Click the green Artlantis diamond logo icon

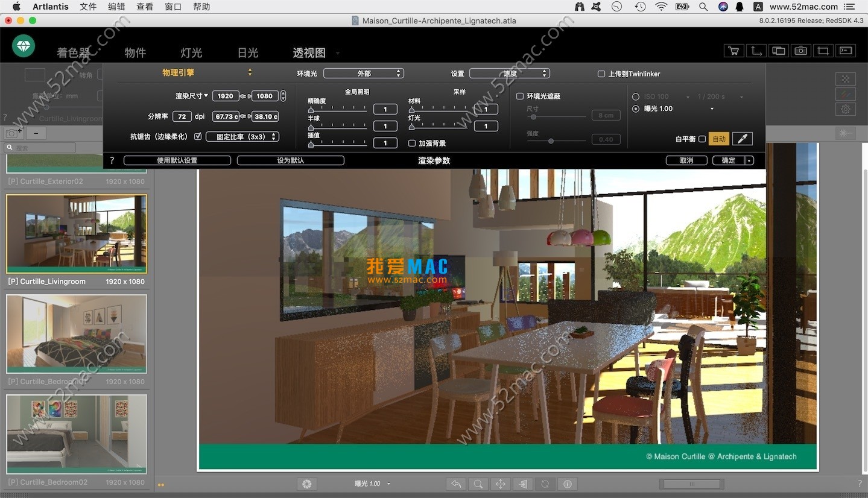coord(24,46)
